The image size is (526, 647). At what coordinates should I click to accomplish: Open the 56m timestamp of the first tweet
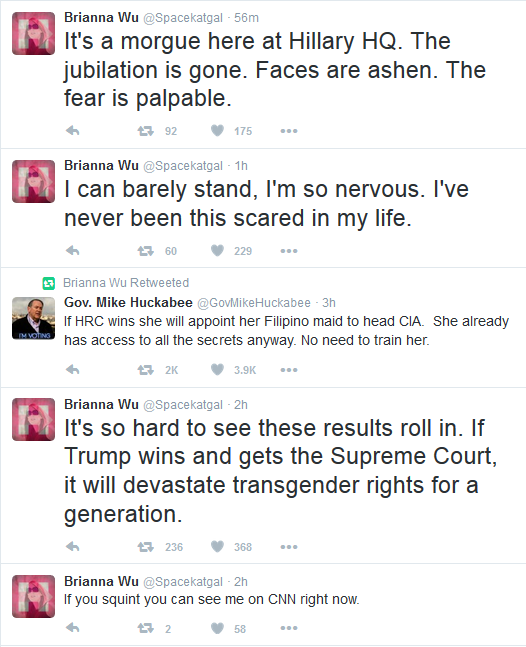click(x=246, y=18)
